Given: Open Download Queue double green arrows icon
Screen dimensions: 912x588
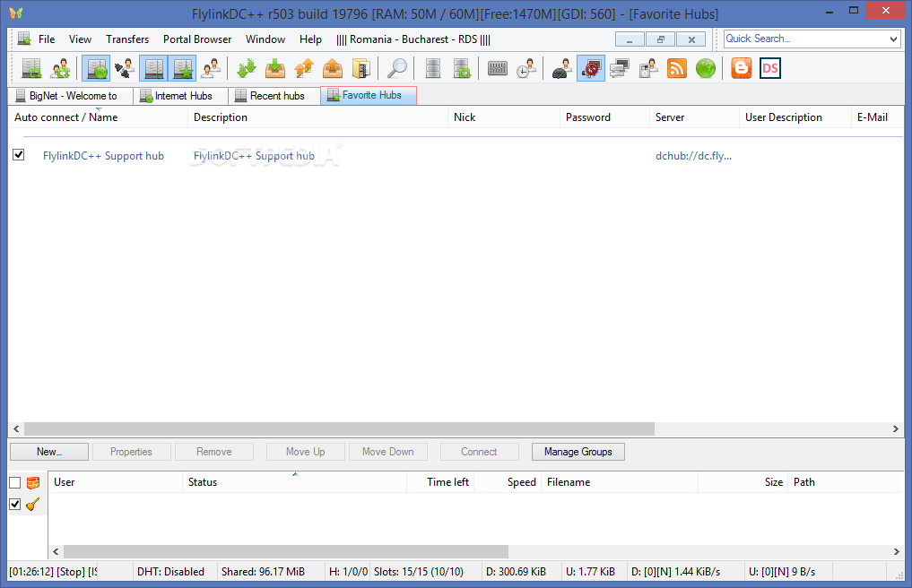Looking at the screenshot, I should tap(247, 69).
